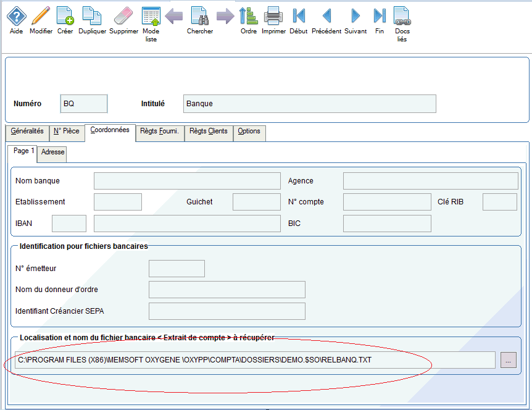This screenshot has height=410, width=532.
Task: Click the N° émetteur field
Action: [177, 269]
